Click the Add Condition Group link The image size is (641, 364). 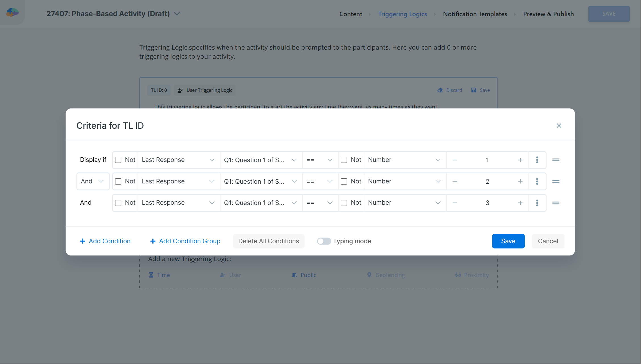point(185,241)
